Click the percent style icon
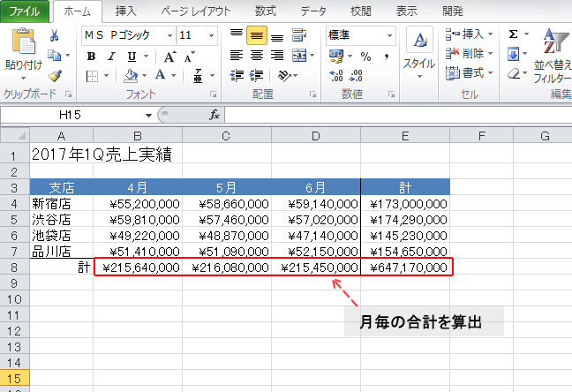 (x=364, y=56)
